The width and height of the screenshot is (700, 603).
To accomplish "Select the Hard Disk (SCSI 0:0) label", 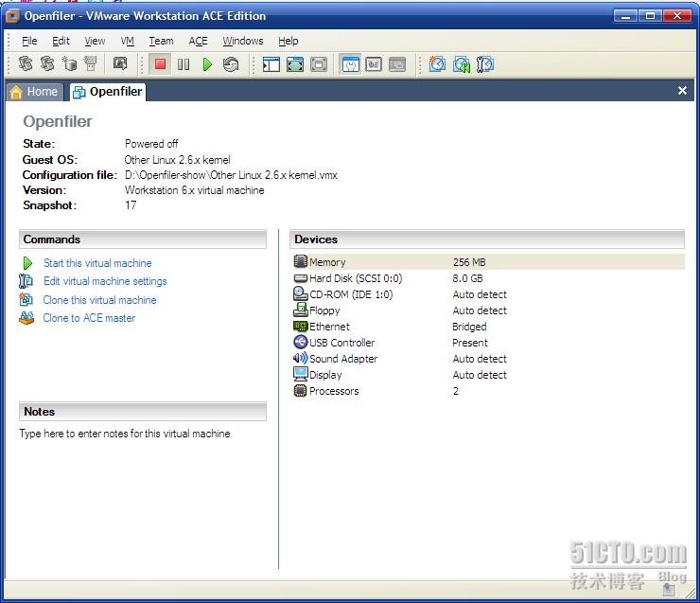I will point(356,278).
